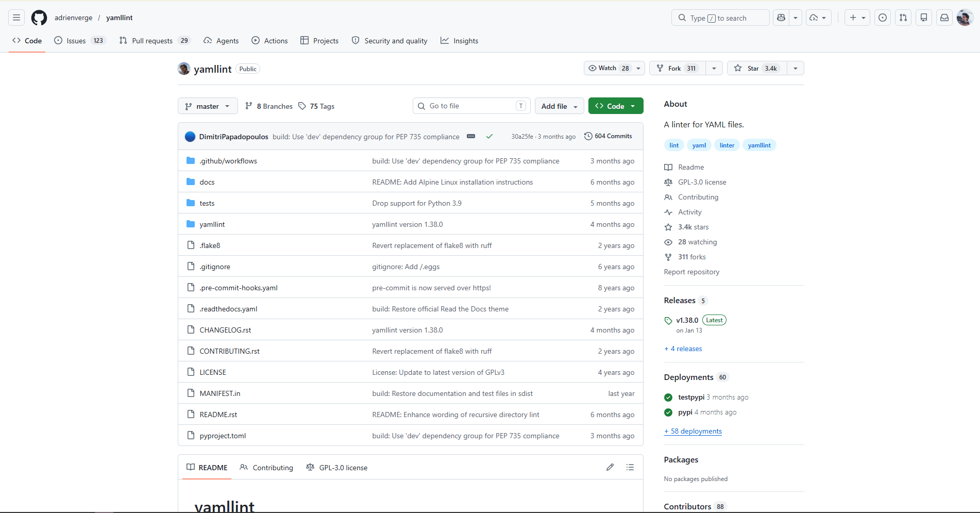Image resolution: width=980 pixels, height=513 pixels.
Task: Open the Add file dropdown
Action: point(560,106)
